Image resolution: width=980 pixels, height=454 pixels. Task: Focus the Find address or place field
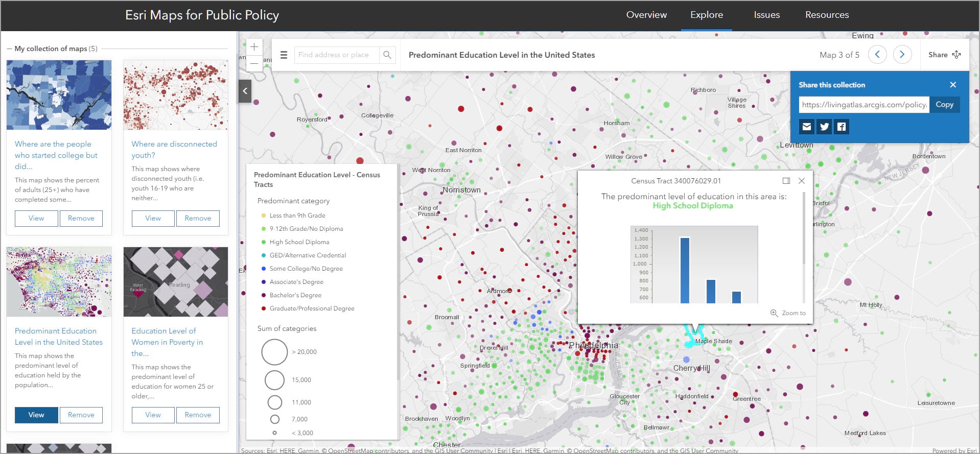[337, 55]
